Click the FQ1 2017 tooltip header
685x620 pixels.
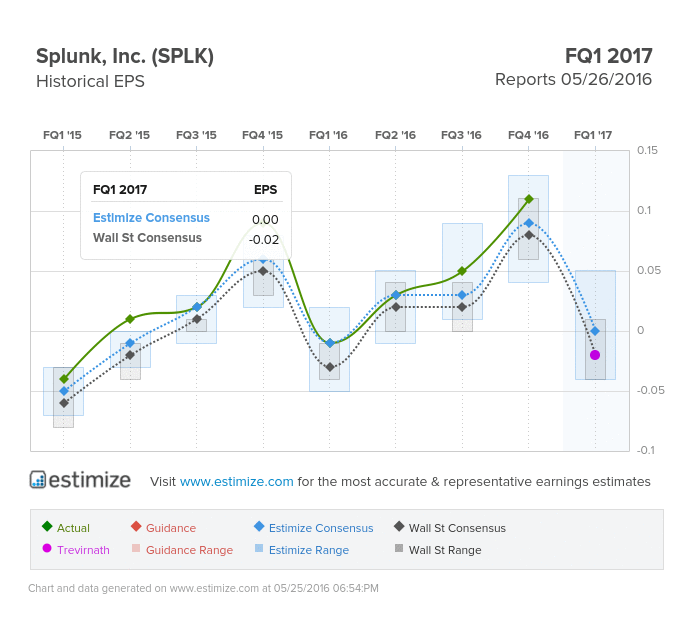(x=120, y=190)
